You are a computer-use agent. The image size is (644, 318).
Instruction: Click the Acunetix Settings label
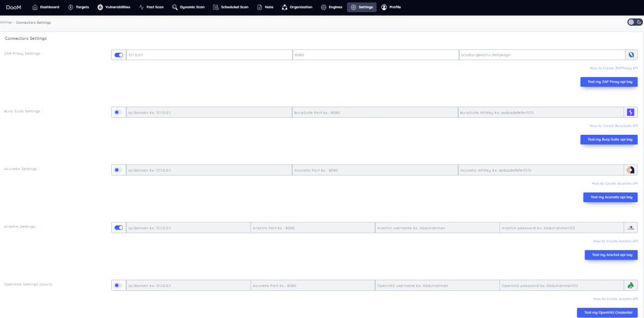click(x=21, y=168)
